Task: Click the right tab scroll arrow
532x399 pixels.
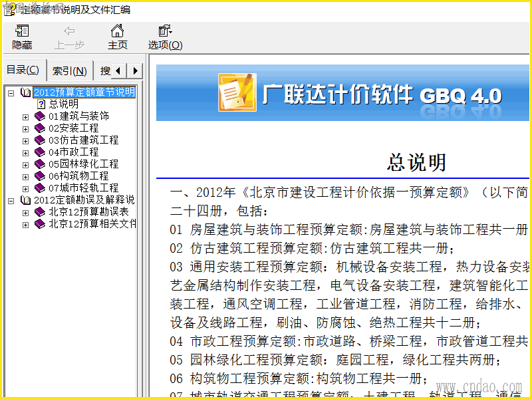Action: point(135,71)
